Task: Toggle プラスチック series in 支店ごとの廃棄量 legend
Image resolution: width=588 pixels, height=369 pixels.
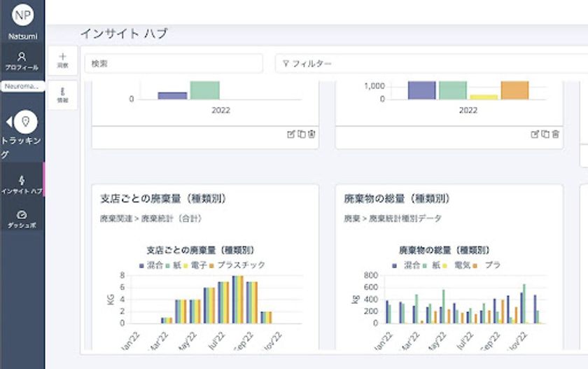Action: pyautogui.click(x=237, y=265)
